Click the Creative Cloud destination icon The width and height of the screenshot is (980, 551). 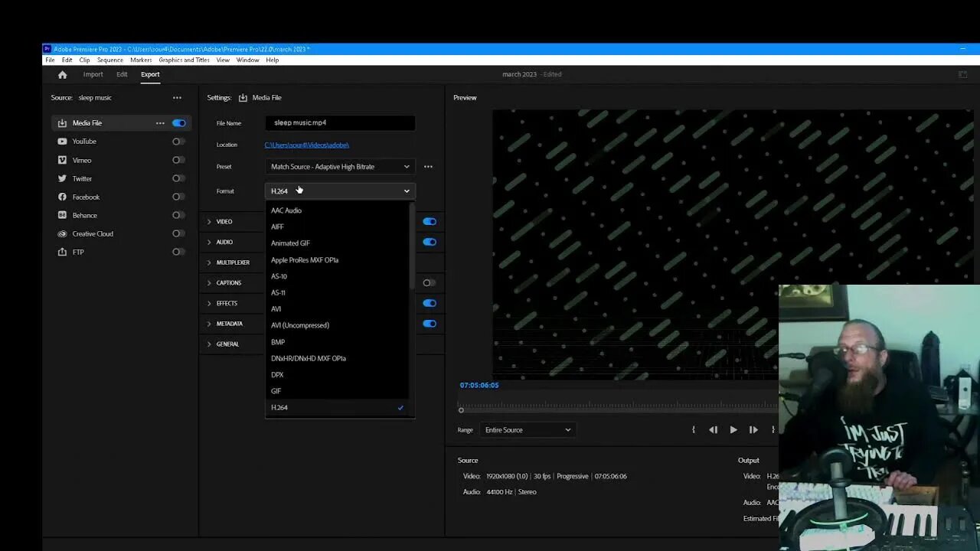(63, 233)
